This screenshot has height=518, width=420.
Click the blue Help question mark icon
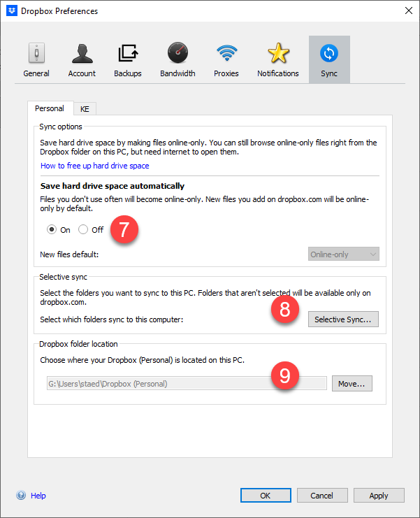(x=21, y=496)
